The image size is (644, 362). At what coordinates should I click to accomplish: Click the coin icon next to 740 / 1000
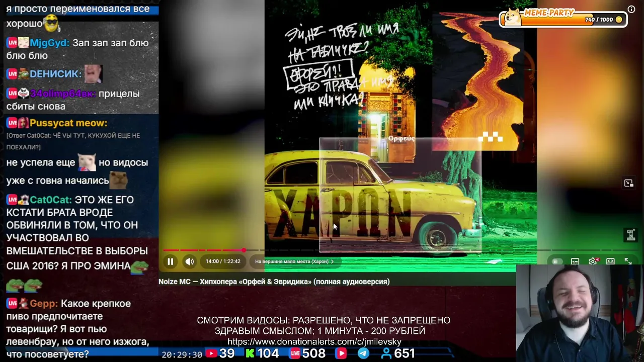pos(619,20)
